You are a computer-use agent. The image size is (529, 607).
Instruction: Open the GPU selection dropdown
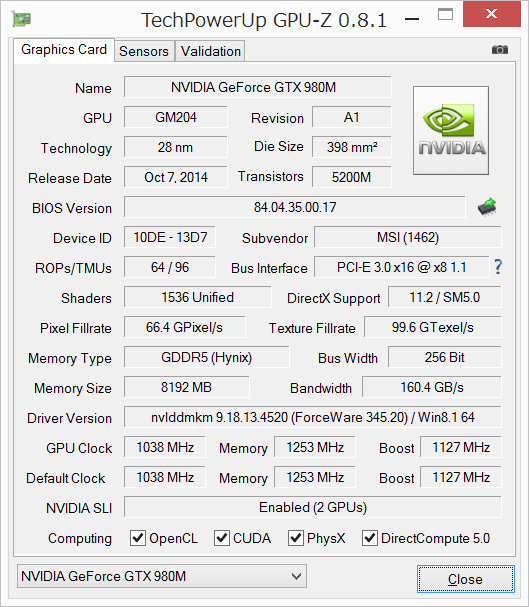(x=162, y=576)
